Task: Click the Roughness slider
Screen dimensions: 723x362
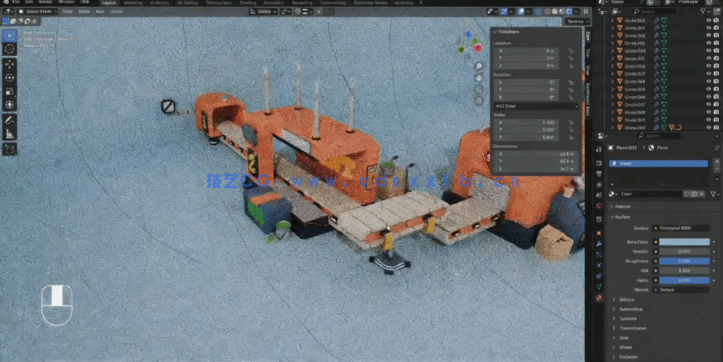Action: click(684, 261)
